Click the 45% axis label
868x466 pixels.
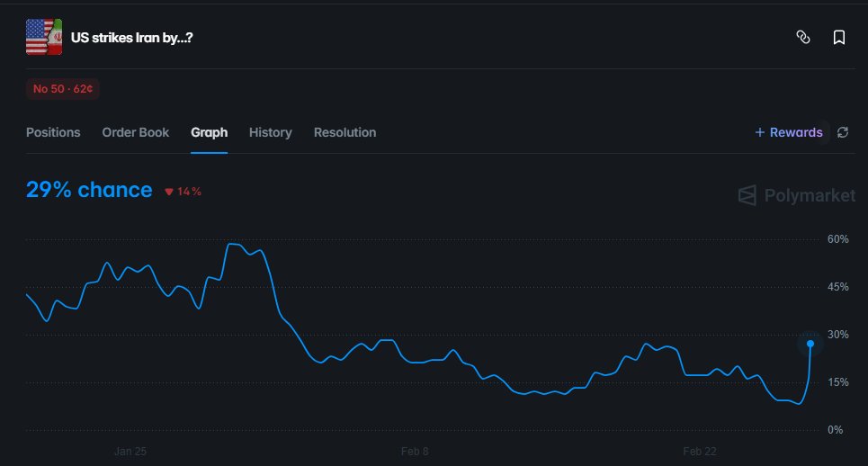coord(837,287)
